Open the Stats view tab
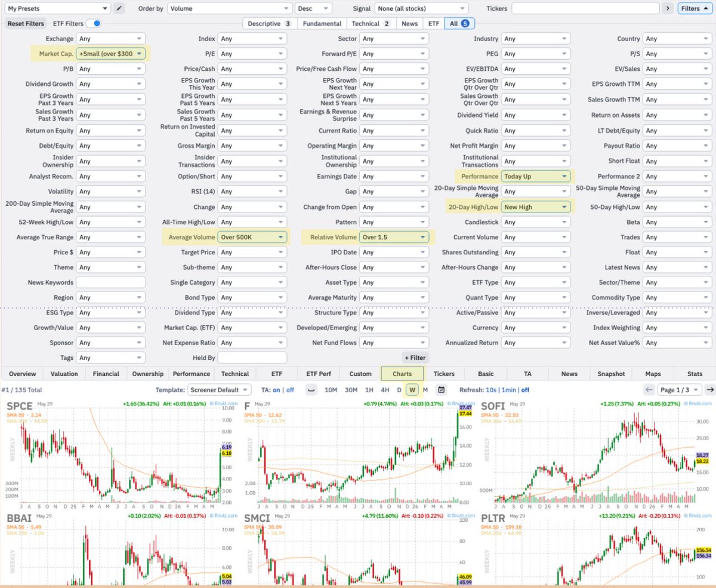The height and width of the screenshot is (588, 716). click(695, 374)
